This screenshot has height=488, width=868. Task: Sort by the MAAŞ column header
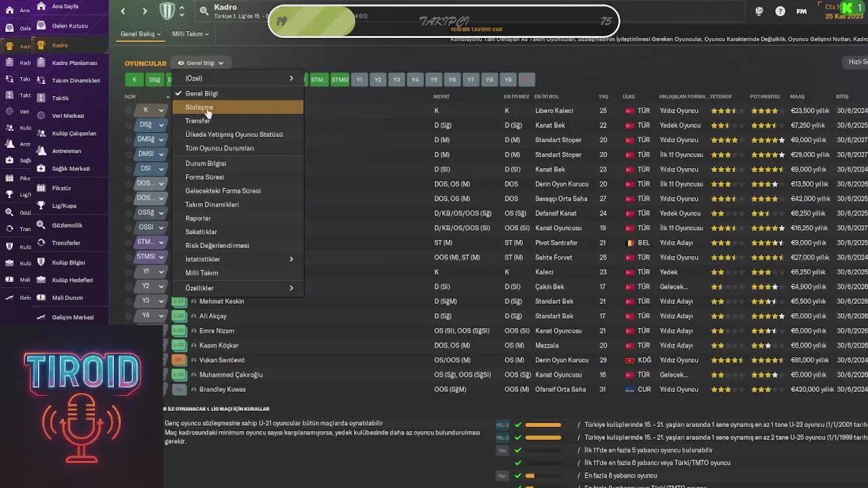(797, 97)
